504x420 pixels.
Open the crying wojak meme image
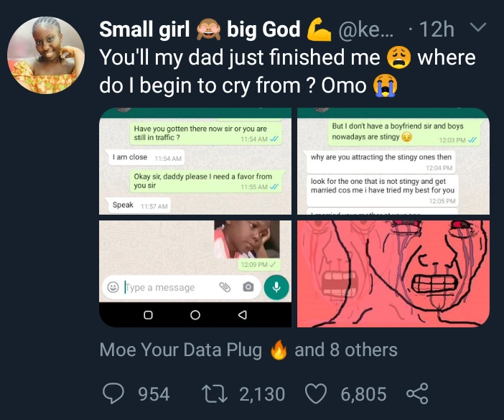(393, 274)
